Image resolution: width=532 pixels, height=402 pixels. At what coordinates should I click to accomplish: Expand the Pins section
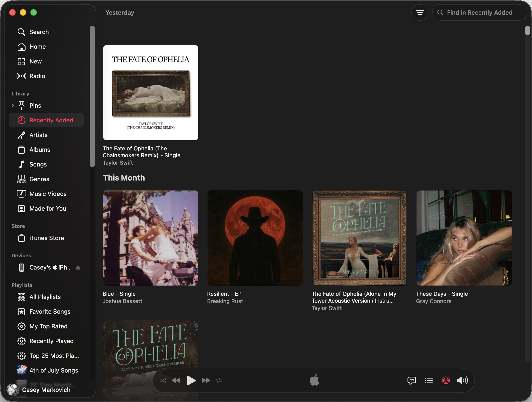(x=13, y=106)
